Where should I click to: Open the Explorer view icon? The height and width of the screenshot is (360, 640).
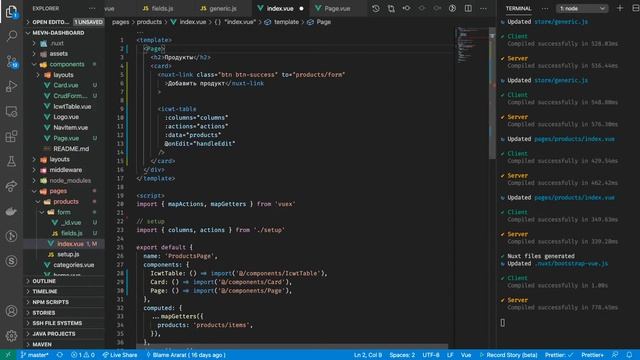pyautogui.click(x=11, y=12)
